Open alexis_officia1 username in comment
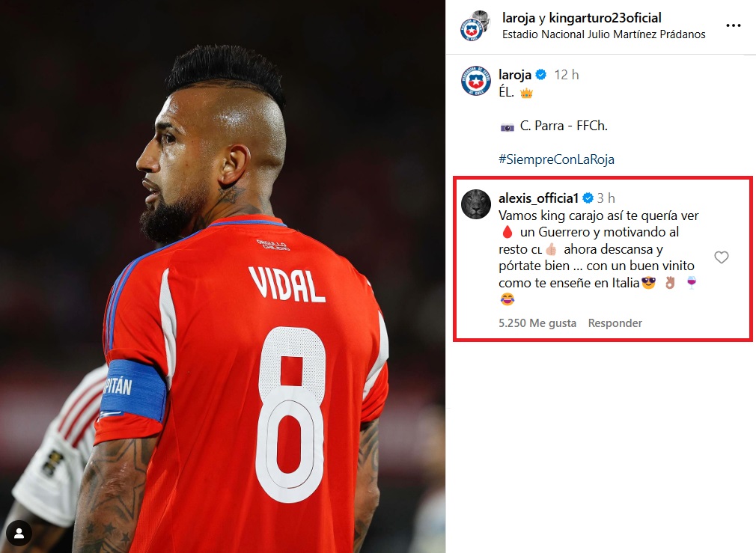The width and height of the screenshot is (756, 553). coord(538,198)
